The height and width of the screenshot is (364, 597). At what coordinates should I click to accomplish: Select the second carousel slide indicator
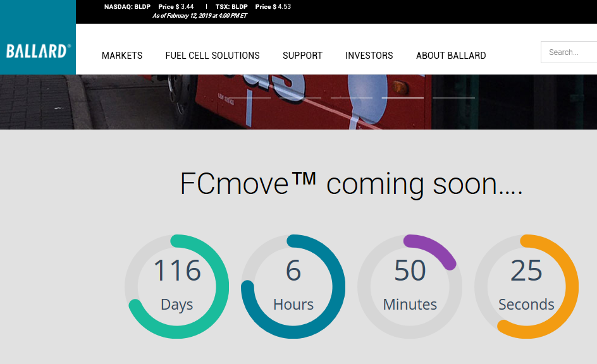[x=300, y=98]
